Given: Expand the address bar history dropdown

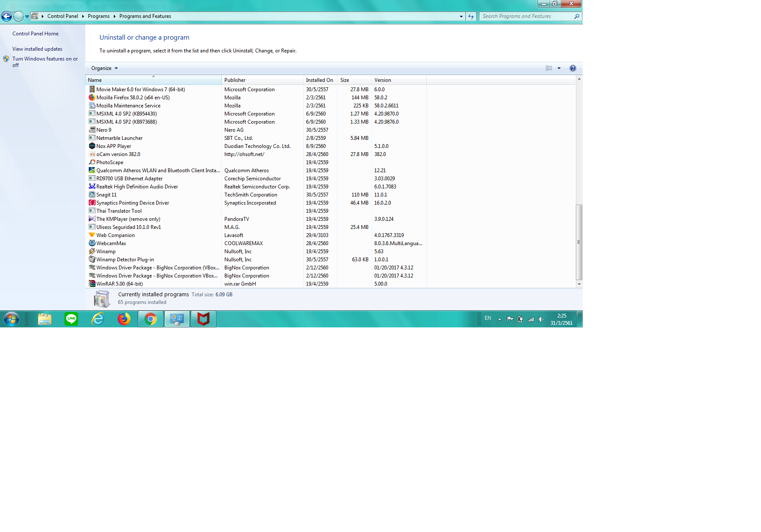Looking at the screenshot, I should (461, 16).
